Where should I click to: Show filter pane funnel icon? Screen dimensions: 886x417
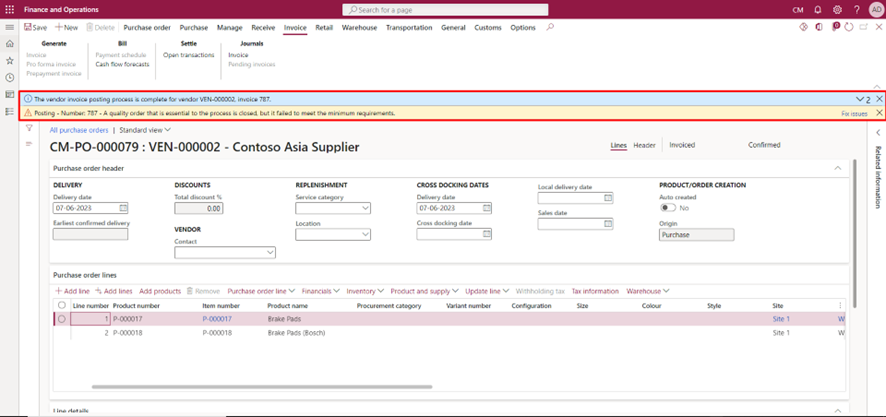click(29, 129)
